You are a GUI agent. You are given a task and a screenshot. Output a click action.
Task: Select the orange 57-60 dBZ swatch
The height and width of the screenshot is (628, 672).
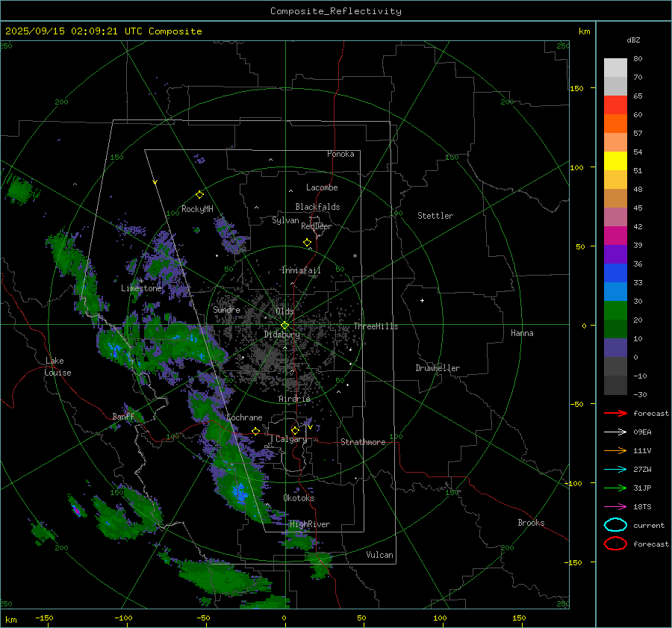615,124
